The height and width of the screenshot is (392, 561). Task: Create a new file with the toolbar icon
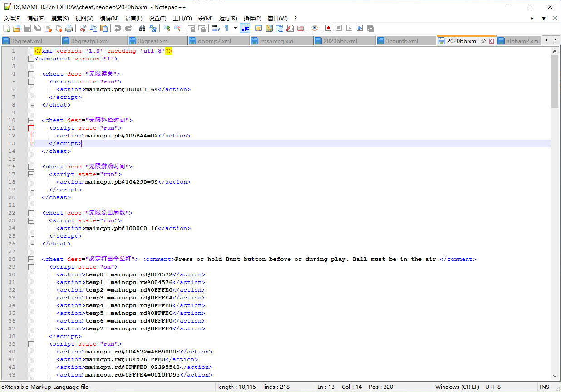6,28
